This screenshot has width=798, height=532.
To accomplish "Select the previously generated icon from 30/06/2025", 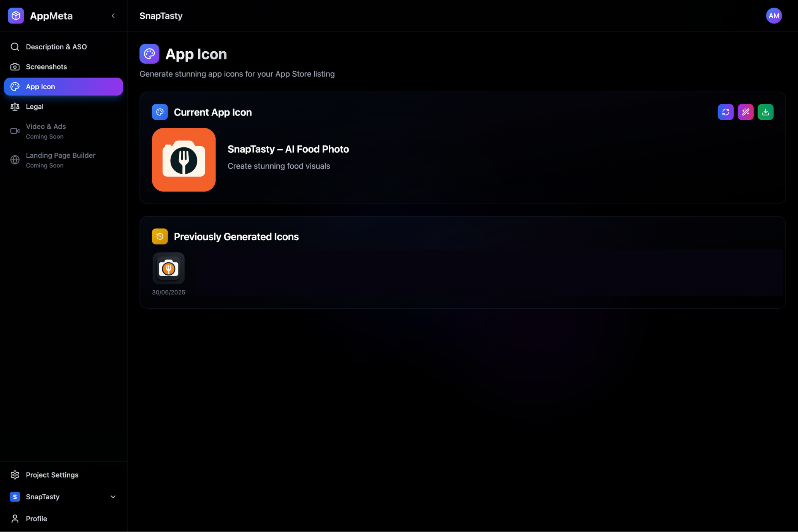I will pyautogui.click(x=168, y=268).
